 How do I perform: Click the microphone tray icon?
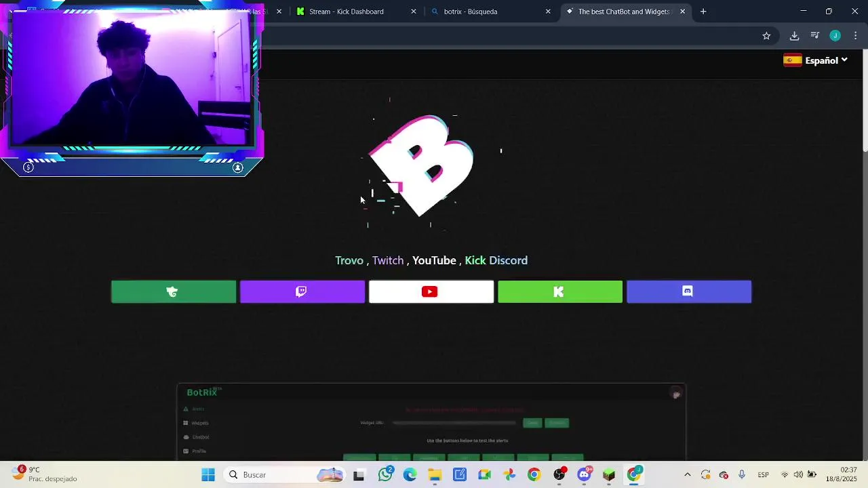(x=742, y=474)
